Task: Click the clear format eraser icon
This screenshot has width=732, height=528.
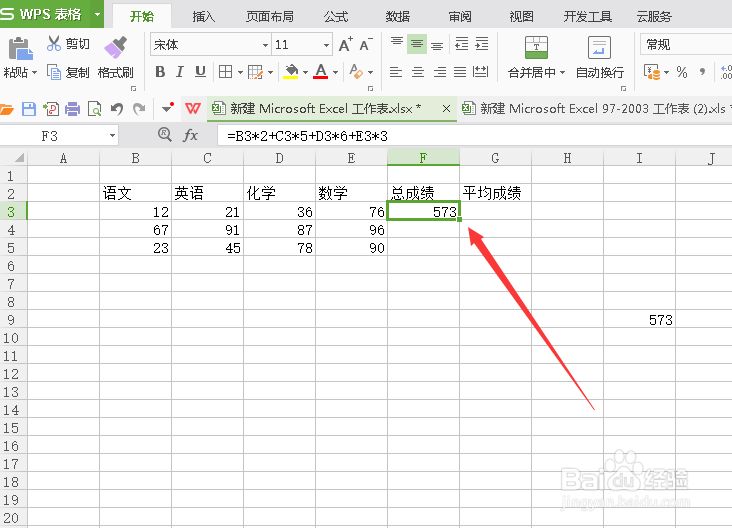Action: [x=356, y=72]
